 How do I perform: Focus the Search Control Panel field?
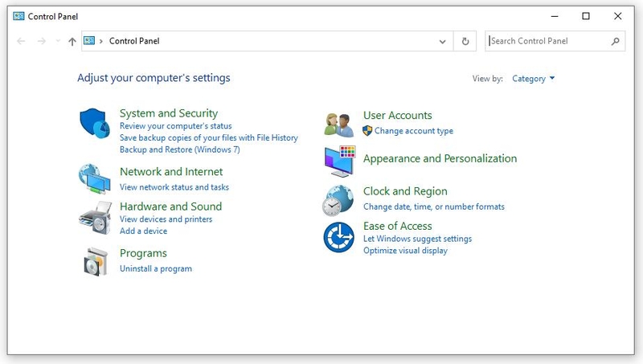[549, 41]
